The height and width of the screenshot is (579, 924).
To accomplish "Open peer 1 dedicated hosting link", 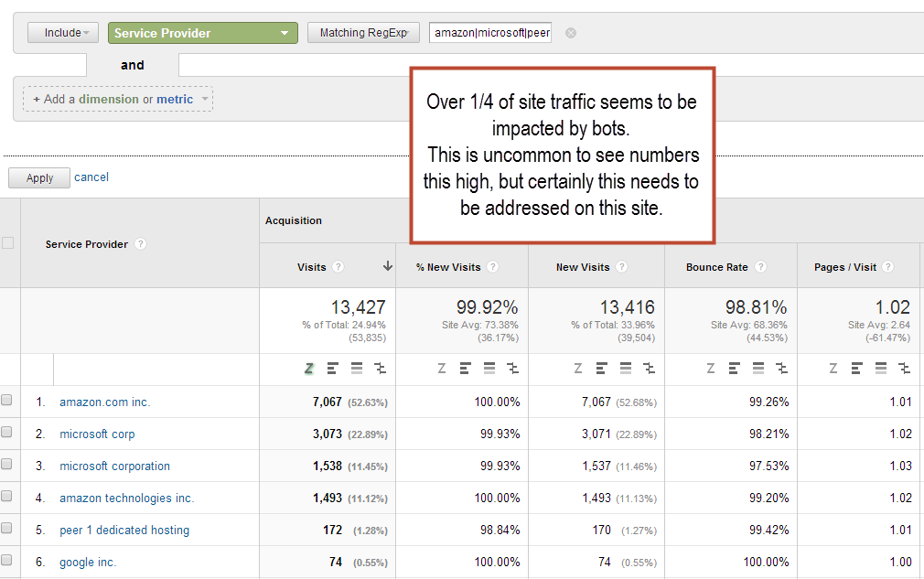I will [x=124, y=531].
